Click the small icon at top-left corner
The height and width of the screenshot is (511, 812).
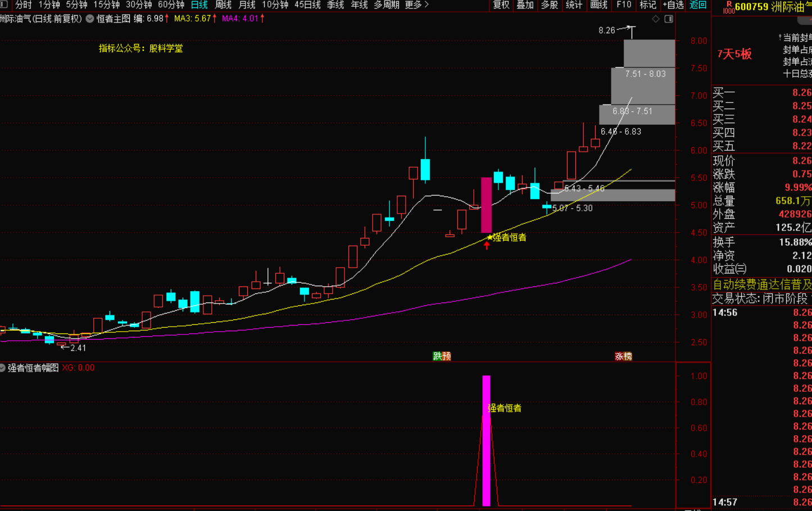click(4, 5)
